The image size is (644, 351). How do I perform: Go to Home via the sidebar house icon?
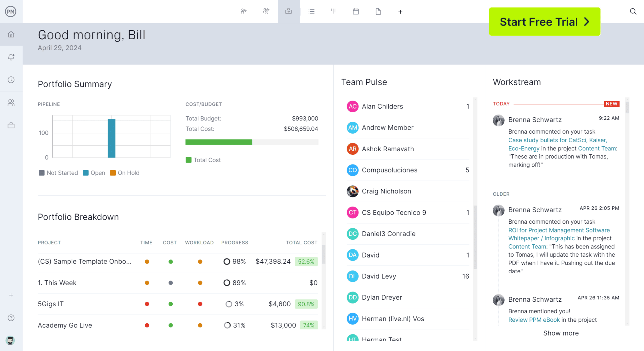[11, 34]
